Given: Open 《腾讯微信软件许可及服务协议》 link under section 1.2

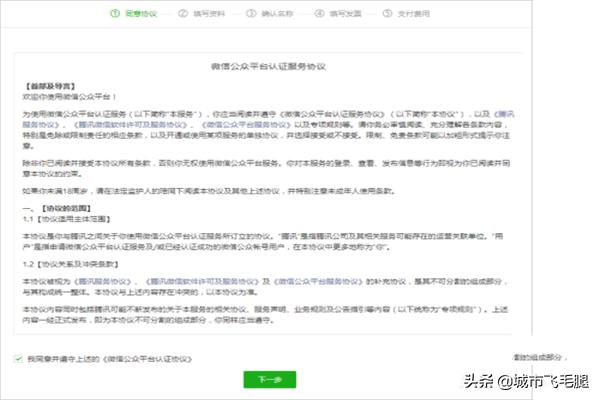Looking at the screenshot, I should (x=202, y=281).
